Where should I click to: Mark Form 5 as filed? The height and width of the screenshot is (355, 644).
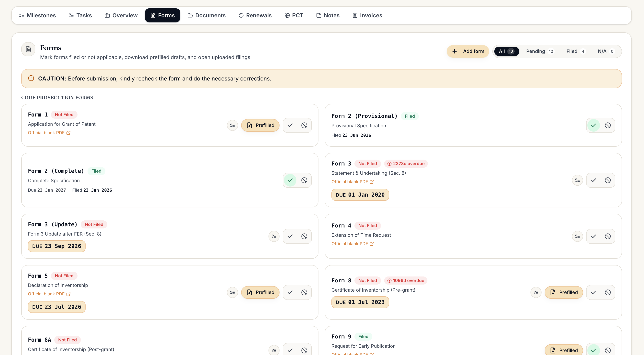(x=290, y=292)
